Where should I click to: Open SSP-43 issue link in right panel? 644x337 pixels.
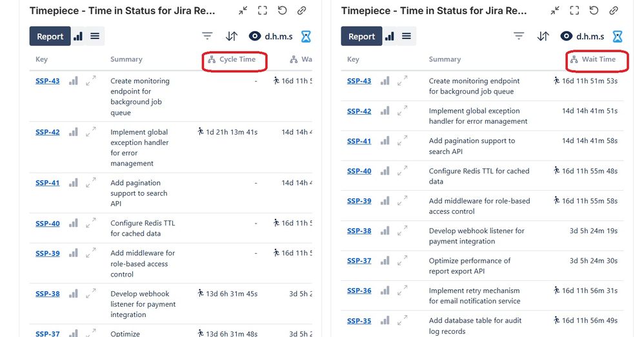(359, 81)
